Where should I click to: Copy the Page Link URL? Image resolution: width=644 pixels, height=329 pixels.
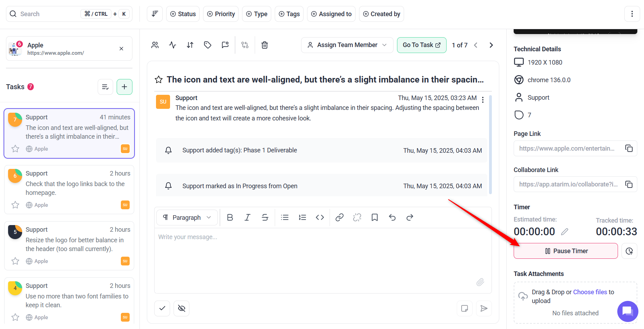[629, 149]
